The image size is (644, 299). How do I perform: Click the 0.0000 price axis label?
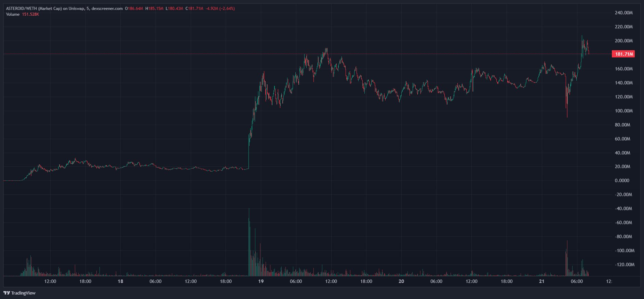point(622,180)
